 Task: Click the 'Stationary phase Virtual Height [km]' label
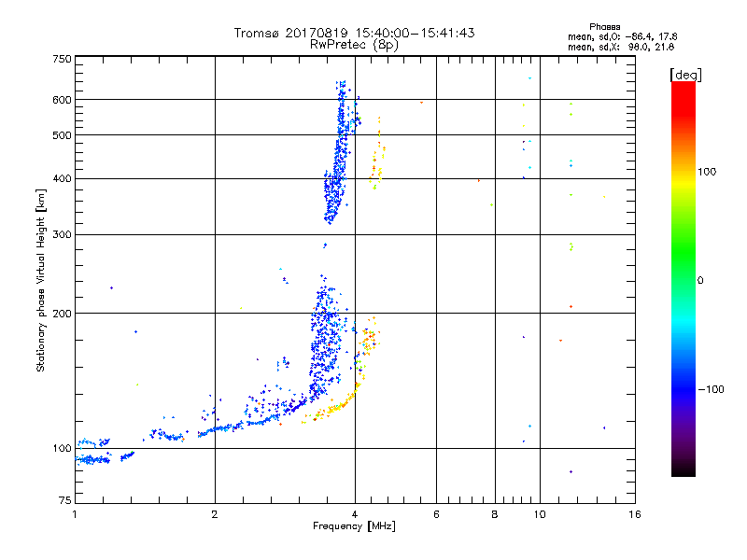tap(40, 280)
